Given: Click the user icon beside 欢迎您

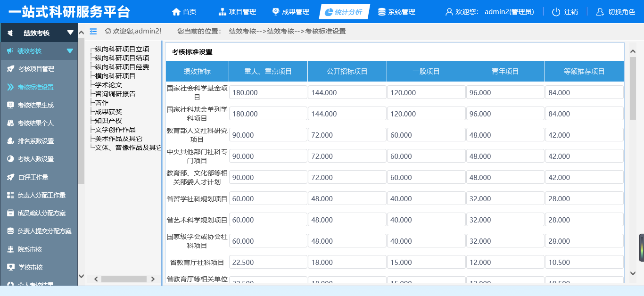Looking at the screenshot, I should [449, 12].
